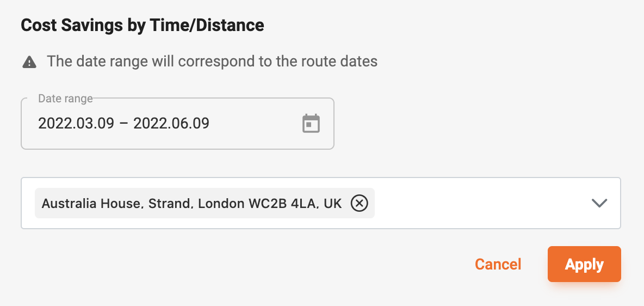Click empty space inside the address selector
The image size is (644, 306).
(480, 203)
